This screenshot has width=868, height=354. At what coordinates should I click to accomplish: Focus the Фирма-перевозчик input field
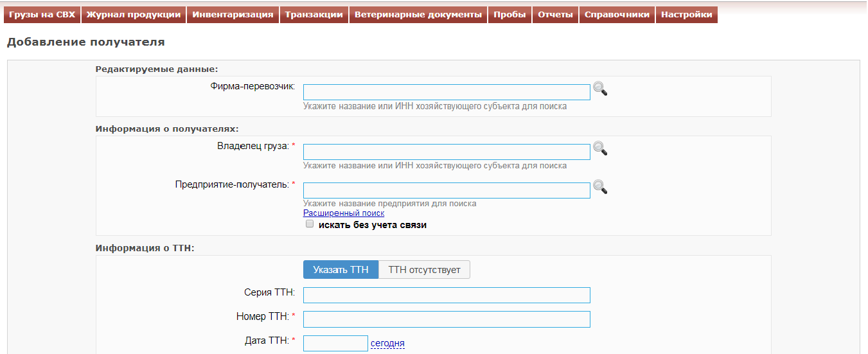[x=447, y=92]
